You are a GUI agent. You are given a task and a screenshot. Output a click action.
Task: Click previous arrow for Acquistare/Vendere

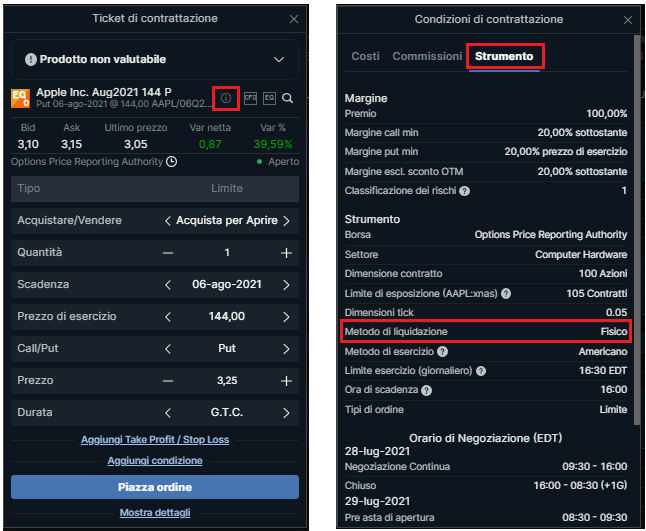[x=168, y=221]
